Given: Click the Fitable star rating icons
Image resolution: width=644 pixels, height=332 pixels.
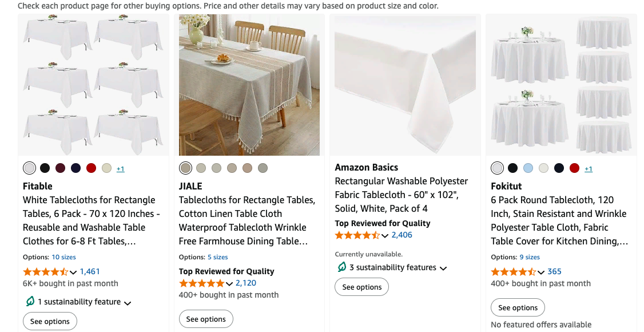Looking at the screenshot, I should [x=46, y=272].
